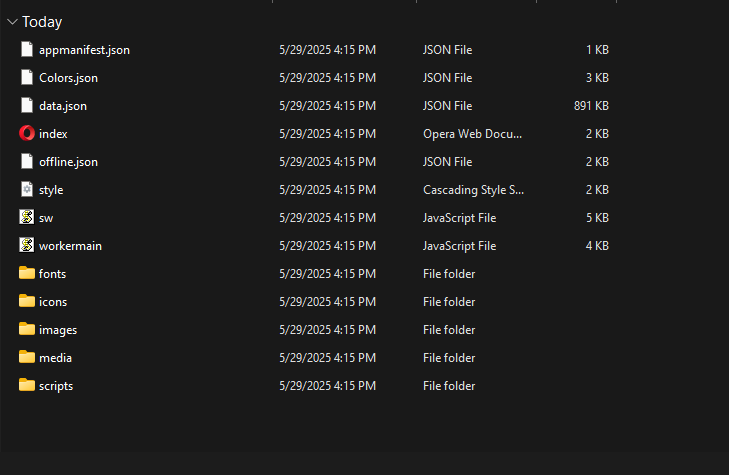
Task: Click the workermain script icon
Action: 27,245
